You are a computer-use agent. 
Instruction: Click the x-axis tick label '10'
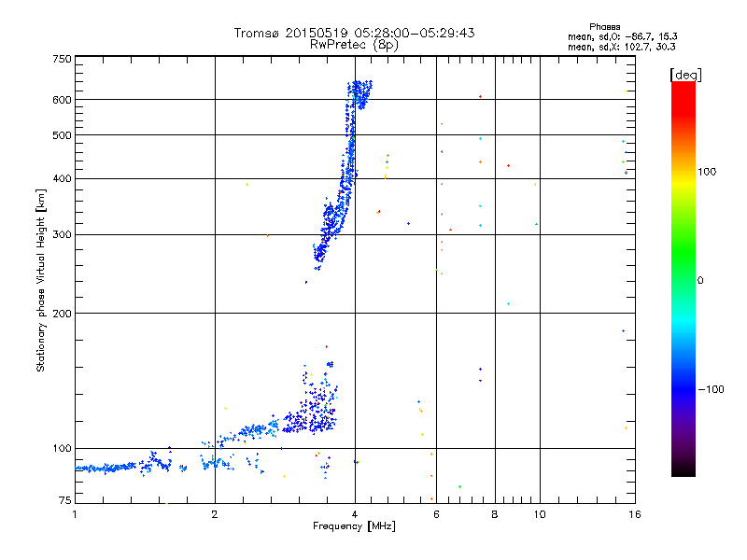point(540,514)
